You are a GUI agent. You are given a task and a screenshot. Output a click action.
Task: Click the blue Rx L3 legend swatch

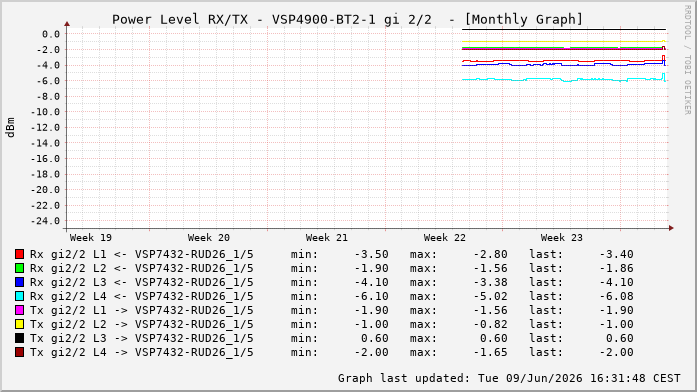point(19,282)
